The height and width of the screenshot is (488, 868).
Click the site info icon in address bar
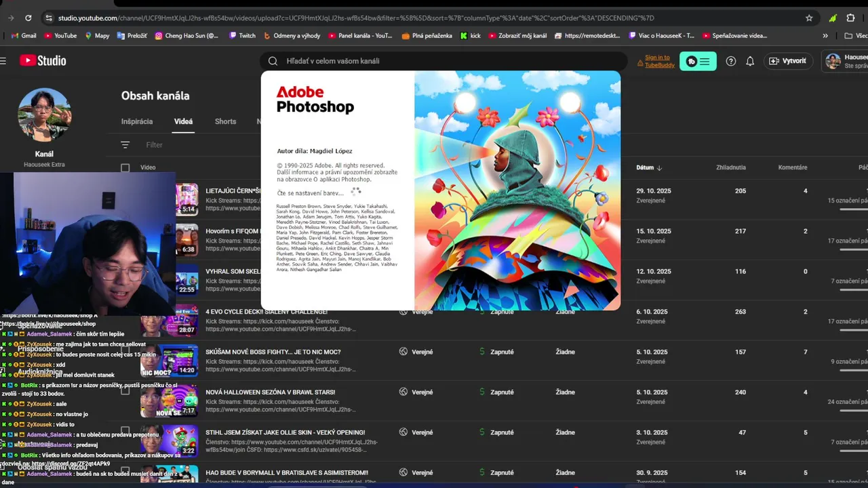47,18
